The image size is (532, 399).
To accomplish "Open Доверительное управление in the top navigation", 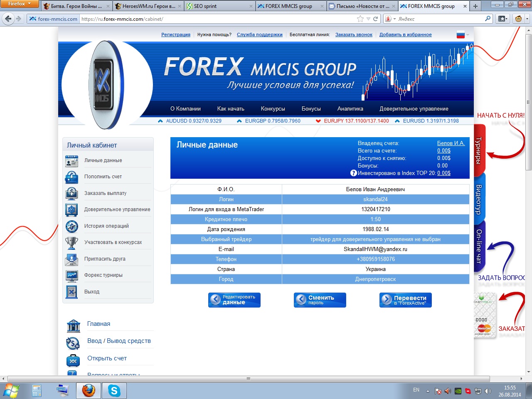I will 414,109.
